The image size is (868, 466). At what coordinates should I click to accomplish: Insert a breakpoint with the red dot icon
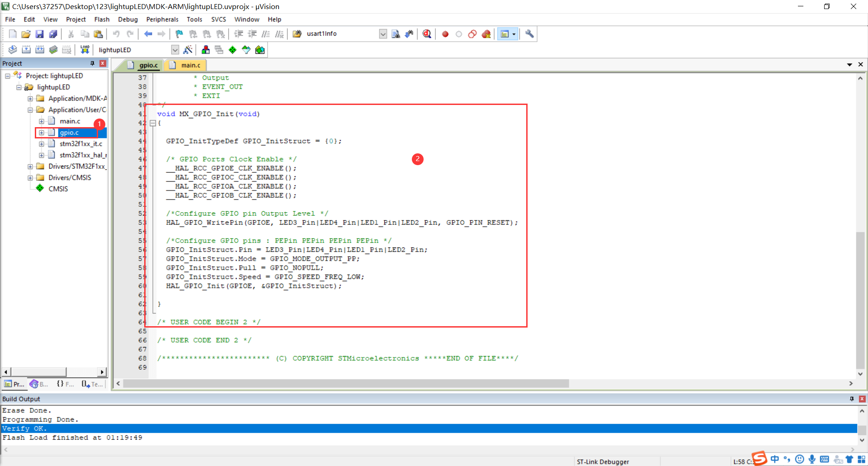click(445, 34)
